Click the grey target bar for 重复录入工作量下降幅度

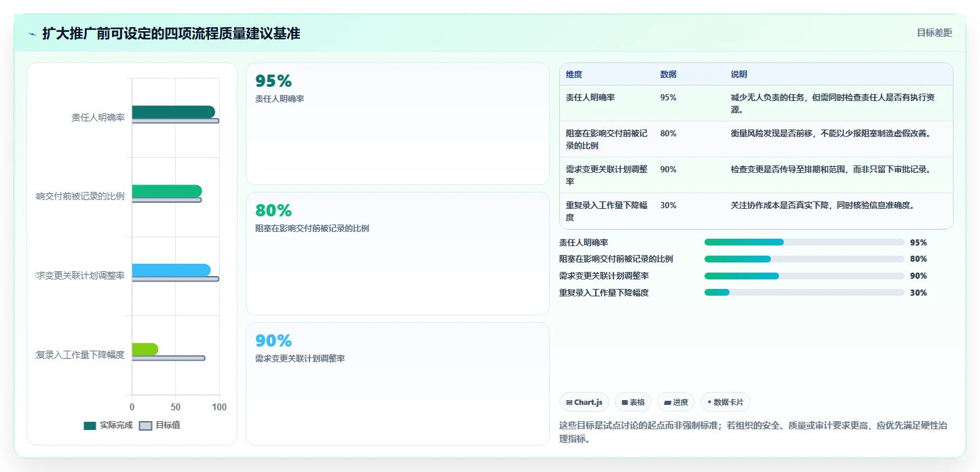coord(168,358)
